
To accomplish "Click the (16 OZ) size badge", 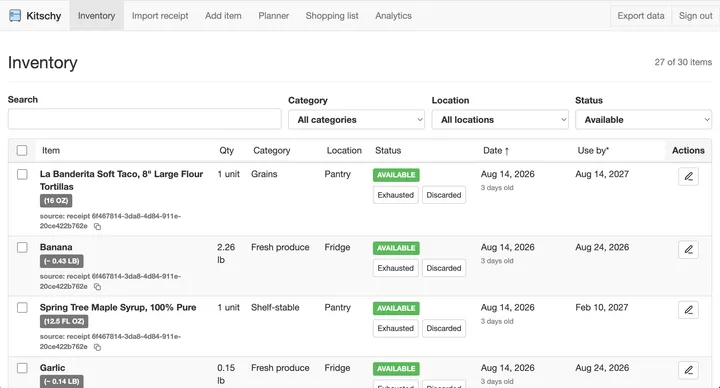I will (x=56, y=201).
